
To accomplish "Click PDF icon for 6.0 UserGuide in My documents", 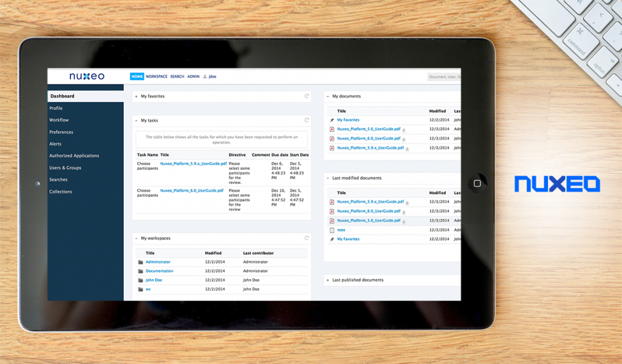I will tap(332, 139).
